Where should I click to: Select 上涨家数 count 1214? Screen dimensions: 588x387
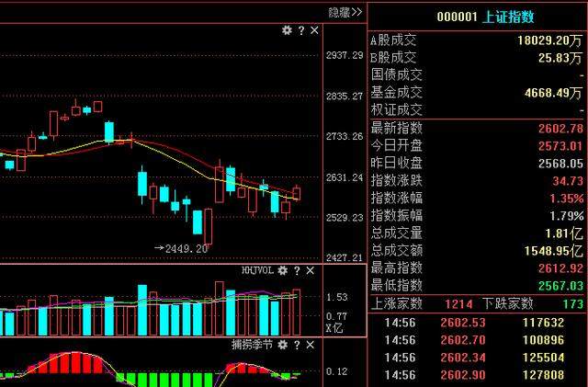point(459,303)
